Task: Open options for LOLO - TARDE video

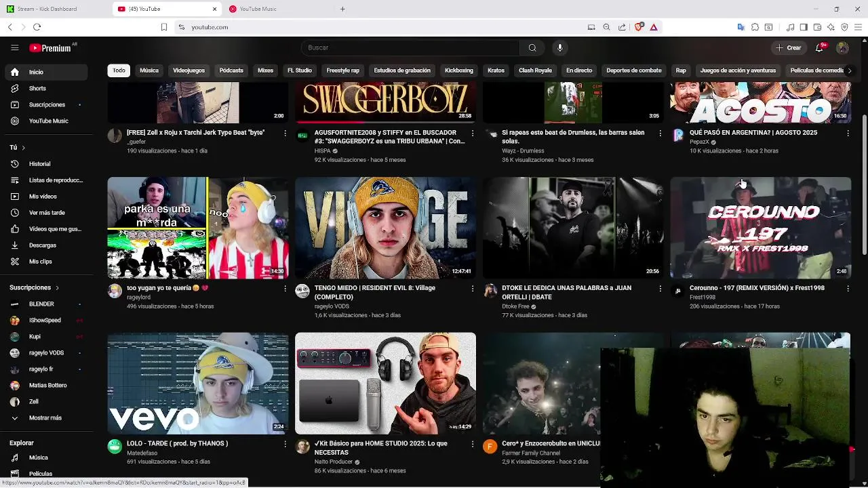Action: click(285, 443)
